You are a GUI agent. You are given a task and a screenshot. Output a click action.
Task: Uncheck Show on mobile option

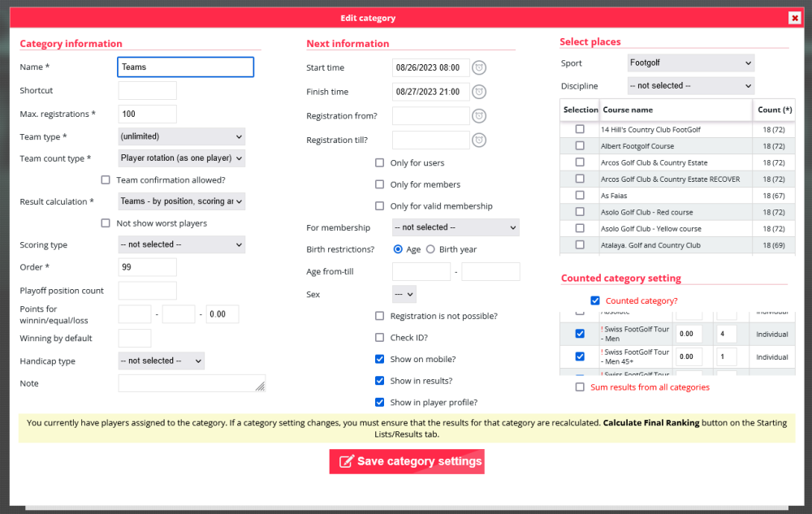click(x=379, y=359)
